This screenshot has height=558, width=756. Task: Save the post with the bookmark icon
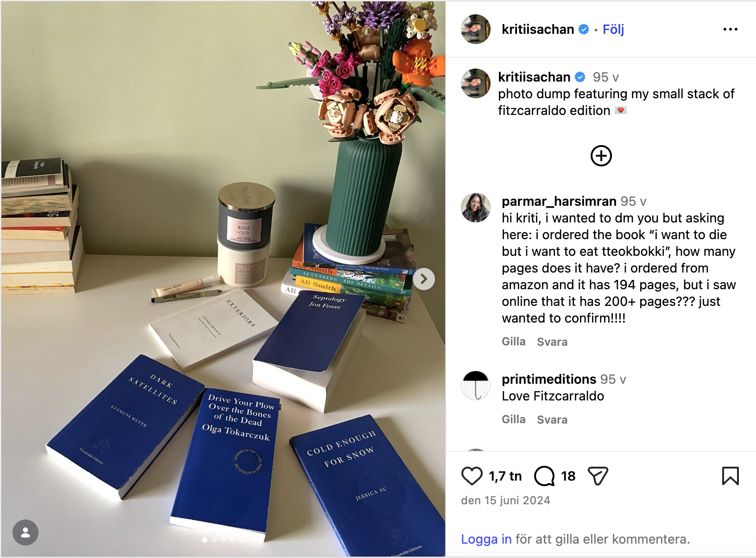pos(731,476)
